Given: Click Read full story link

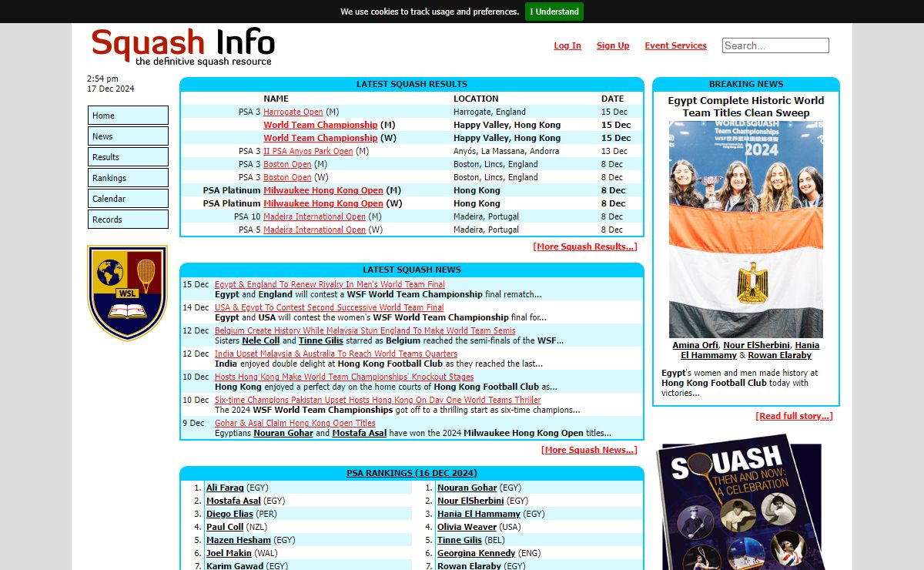Looking at the screenshot, I should coord(795,416).
